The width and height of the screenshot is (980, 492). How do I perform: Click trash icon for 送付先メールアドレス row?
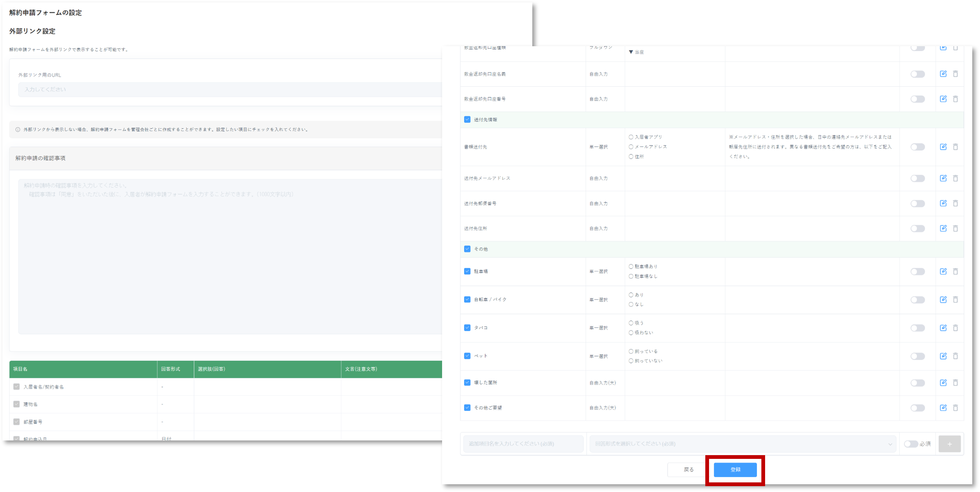point(955,178)
